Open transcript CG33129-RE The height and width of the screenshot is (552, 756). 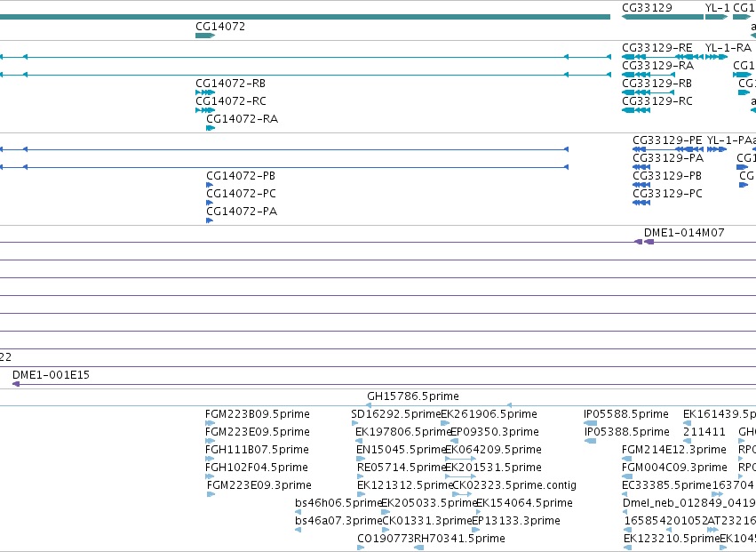pyautogui.click(x=657, y=48)
